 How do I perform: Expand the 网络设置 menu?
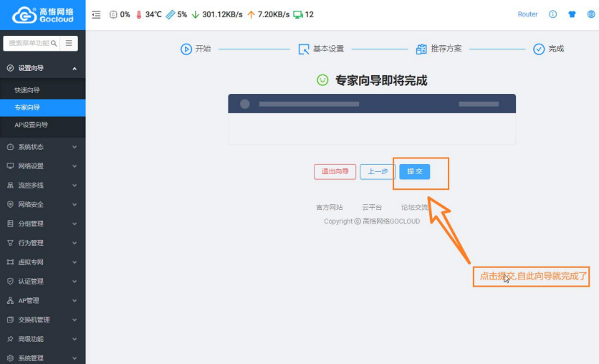43,166
